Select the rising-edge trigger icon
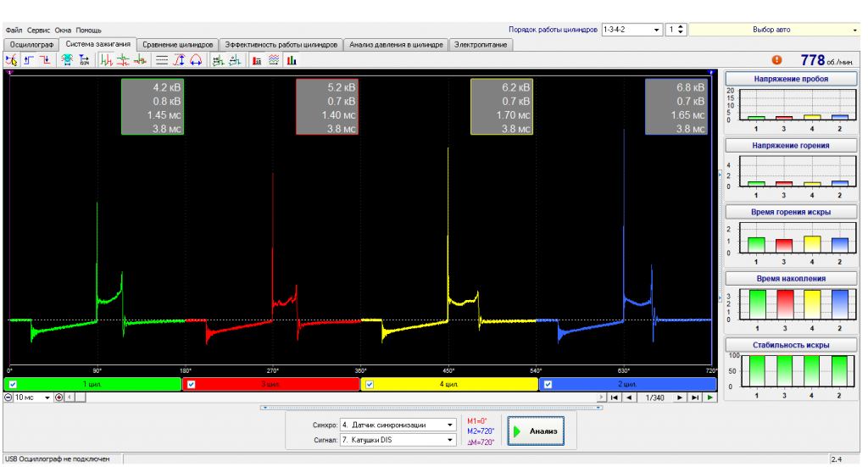This screenshot has height=467, width=868. [29, 60]
